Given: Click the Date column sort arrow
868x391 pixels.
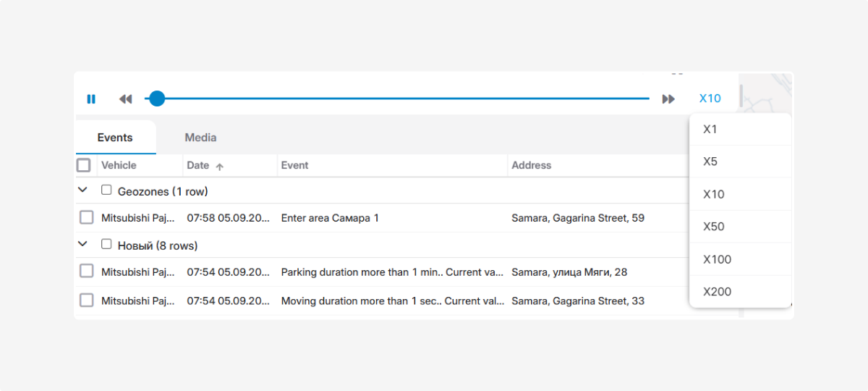Looking at the screenshot, I should [220, 167].
